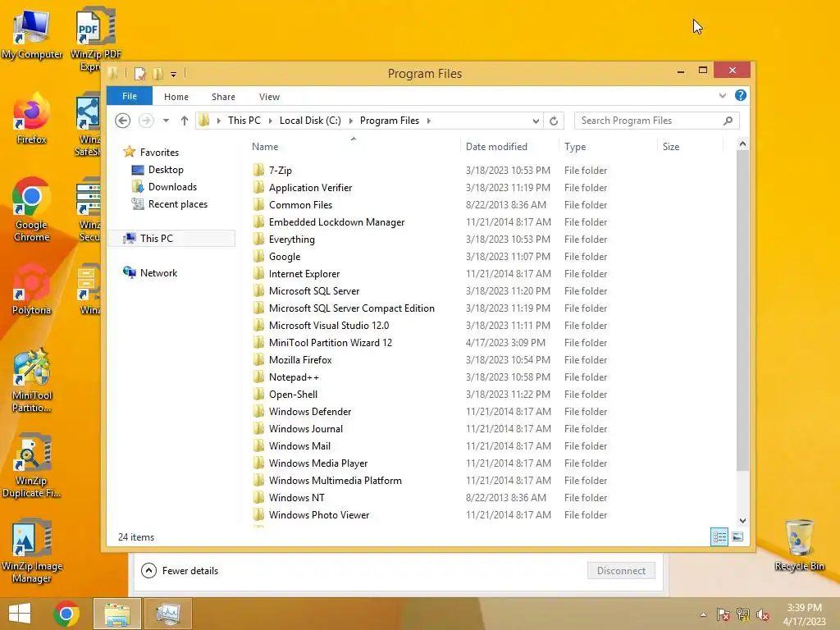Select the 7-Zip folder icon
This screenshot has width=840, height=630.
coord(258,171)
